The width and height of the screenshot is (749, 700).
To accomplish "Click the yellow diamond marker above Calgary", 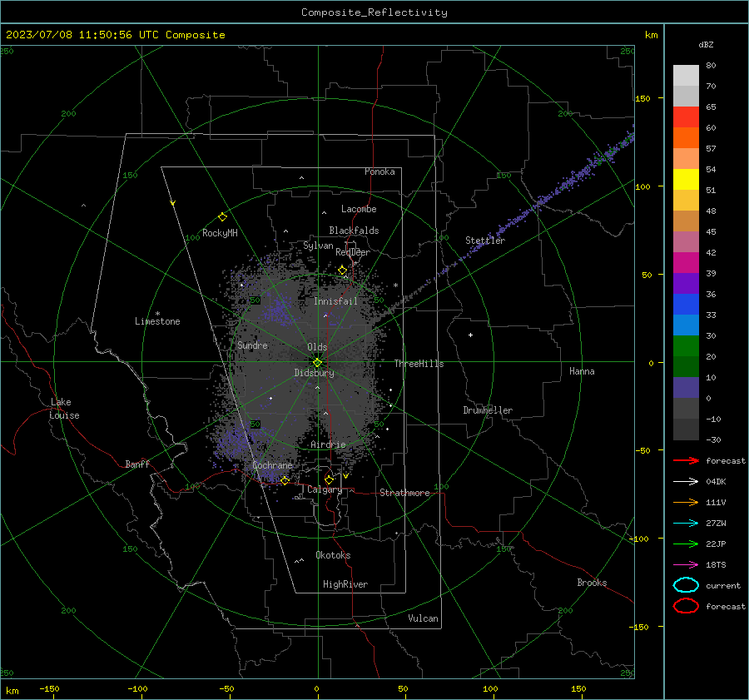I will (329, 479).
